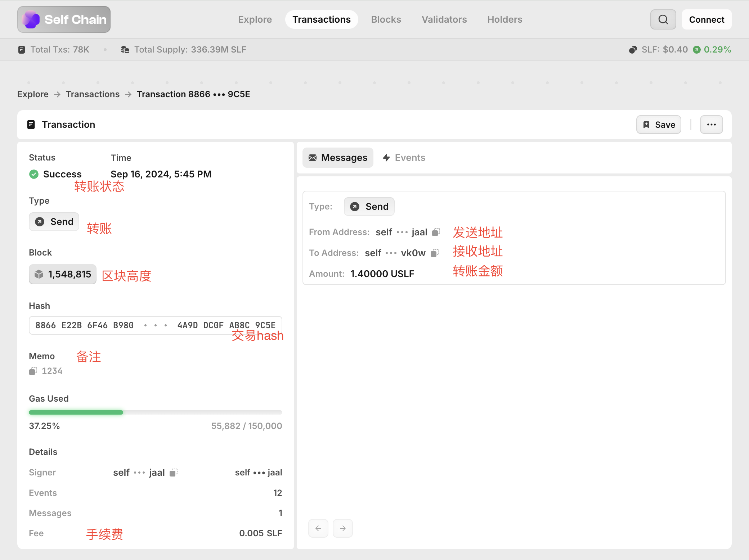Open the Holders navigation item

click(x=504, y=19)
